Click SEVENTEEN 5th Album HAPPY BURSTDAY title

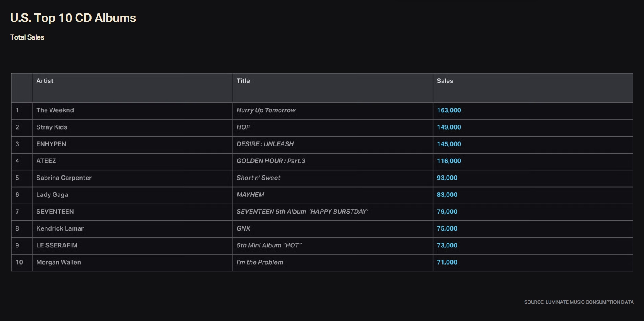(x=302, y=212)
